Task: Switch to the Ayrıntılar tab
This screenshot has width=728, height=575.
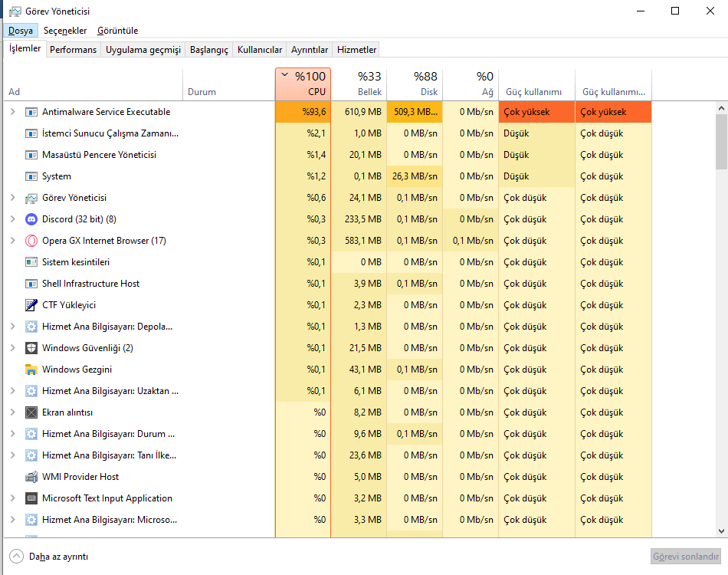Action: pyautogui.click(x=310, y=50)
